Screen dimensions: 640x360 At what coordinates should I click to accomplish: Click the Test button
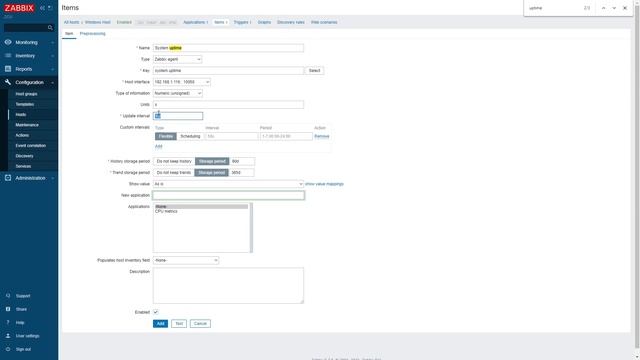(x=179, y=324)
